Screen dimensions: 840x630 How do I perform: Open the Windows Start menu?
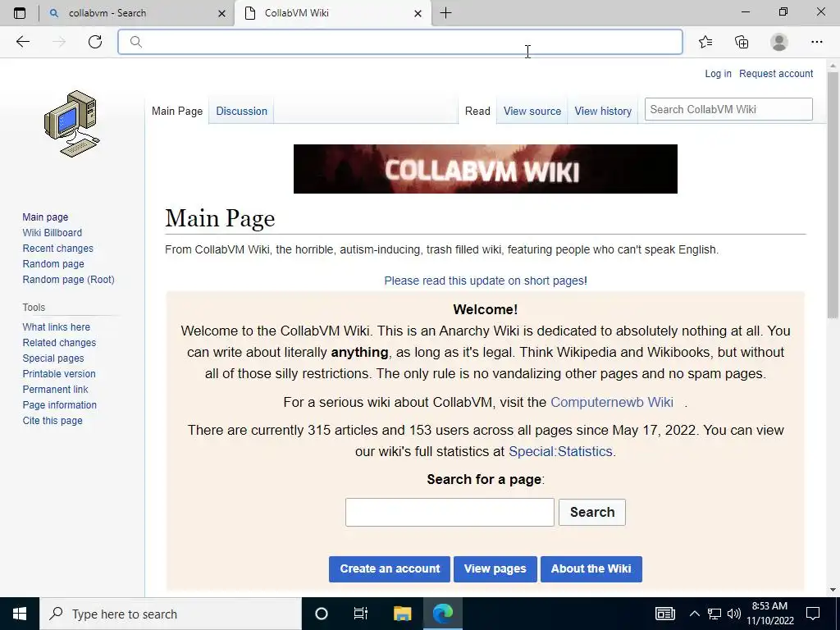(20, 614)
